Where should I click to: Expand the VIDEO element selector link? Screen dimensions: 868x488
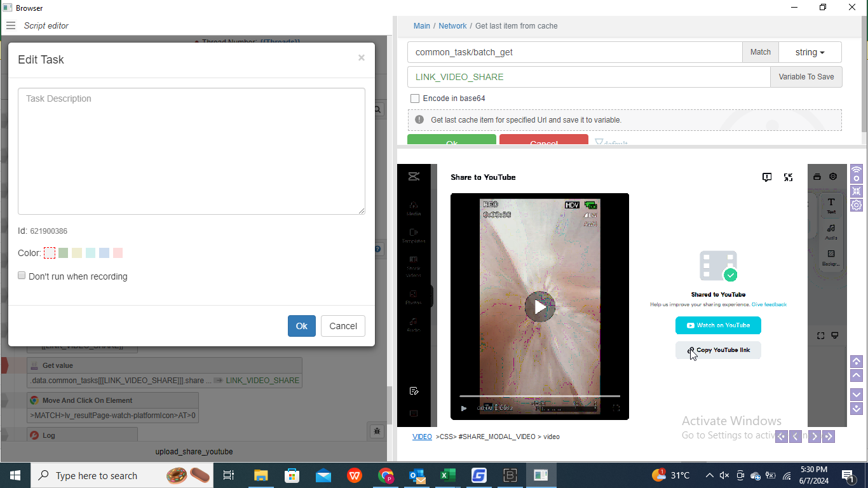(x=422, y=437)
